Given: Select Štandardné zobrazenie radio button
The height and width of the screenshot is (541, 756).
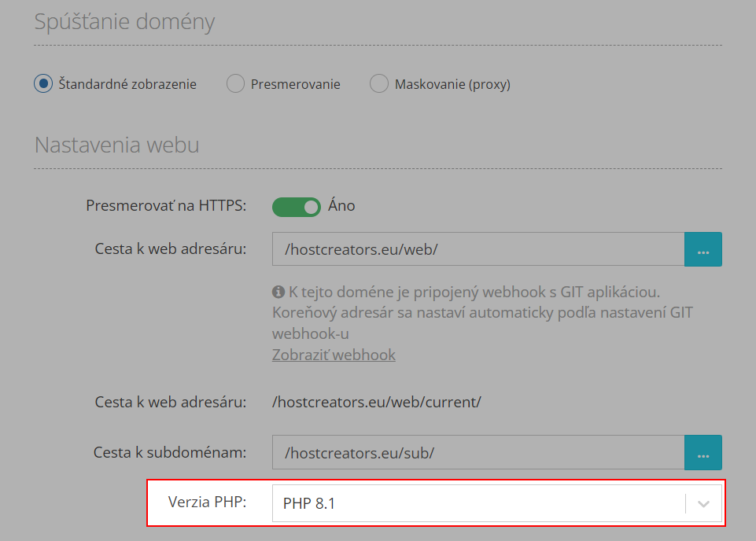Looking at the screenshot, I should [x=43, y=84].
